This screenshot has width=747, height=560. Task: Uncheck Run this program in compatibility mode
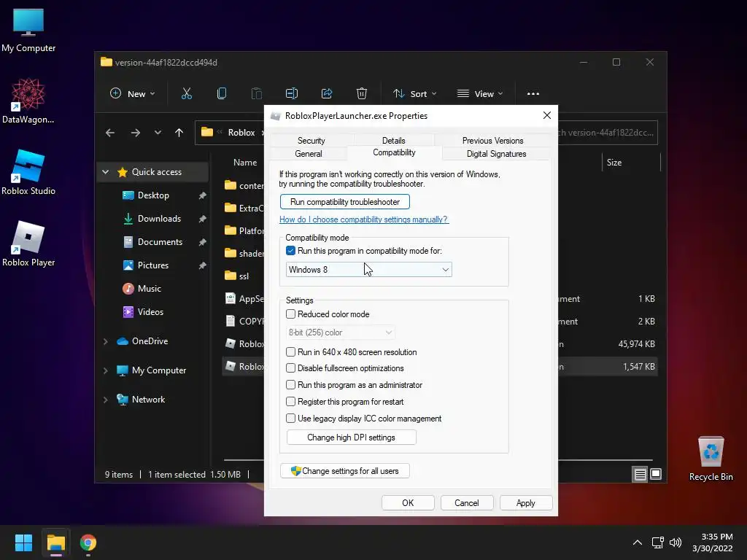point(290,251)
